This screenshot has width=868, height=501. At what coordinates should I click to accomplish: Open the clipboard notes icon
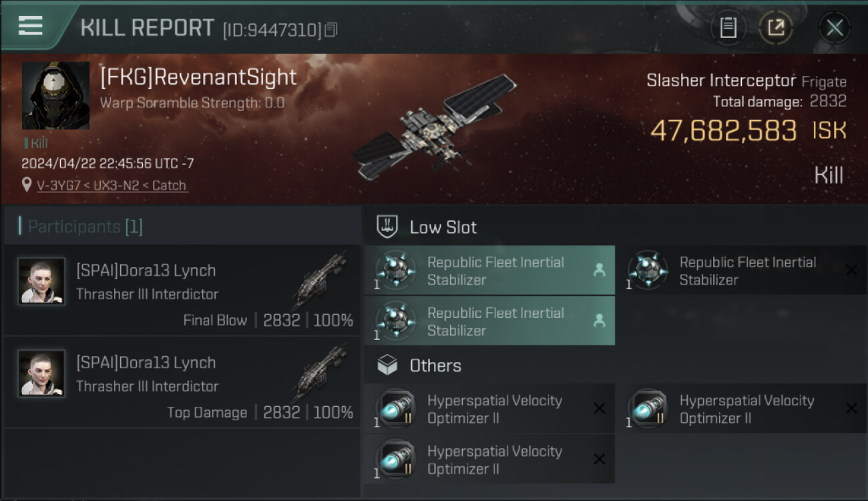728,27
